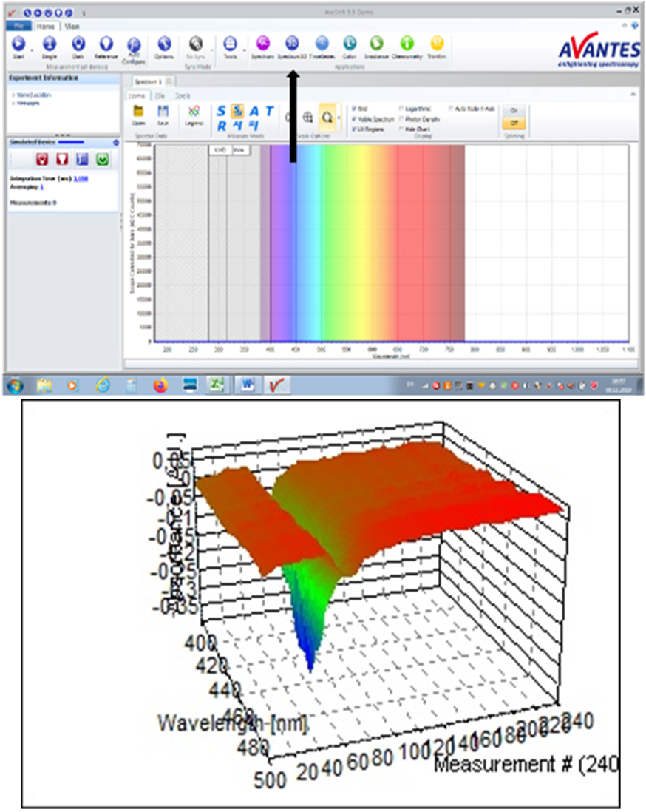This screenshot has height=812, width=646.
Task: Open the ThinFilm application
Action: [437, 45]
